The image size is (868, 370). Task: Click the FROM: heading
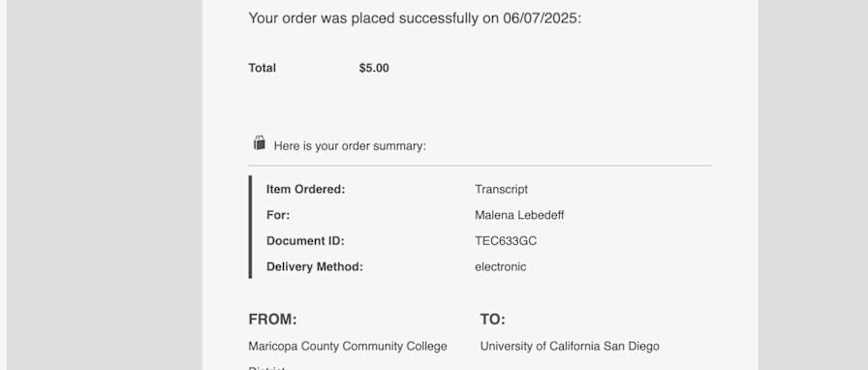[272, 320]
